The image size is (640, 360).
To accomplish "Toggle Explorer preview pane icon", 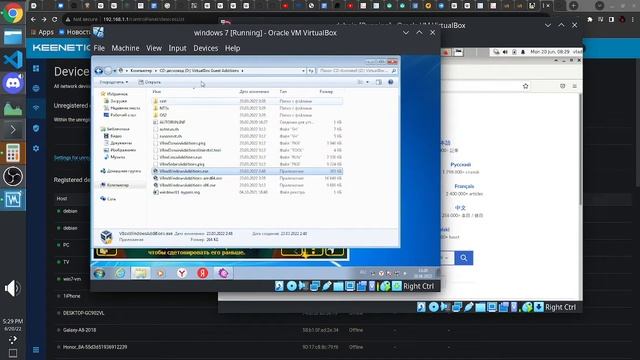I will [x=379, y=82].
